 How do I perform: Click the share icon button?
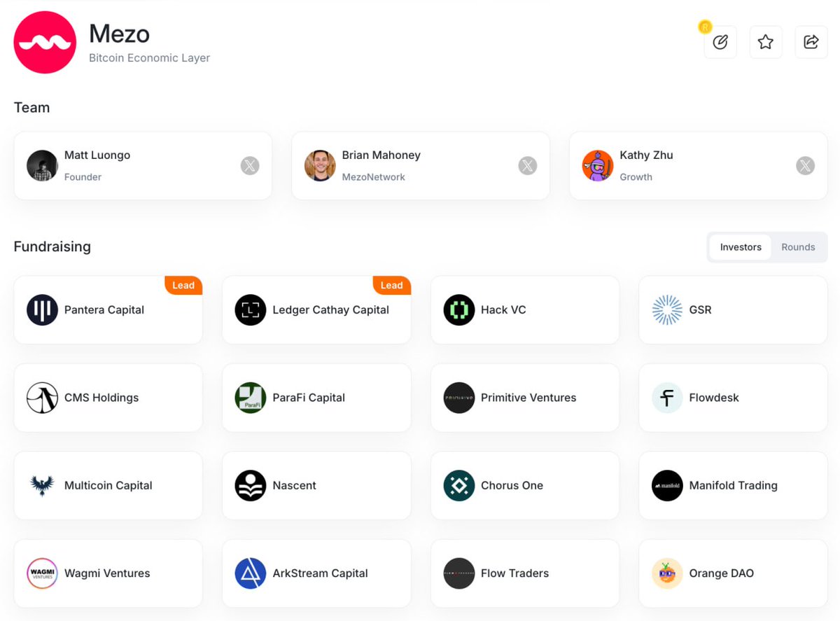click(811, 42)
